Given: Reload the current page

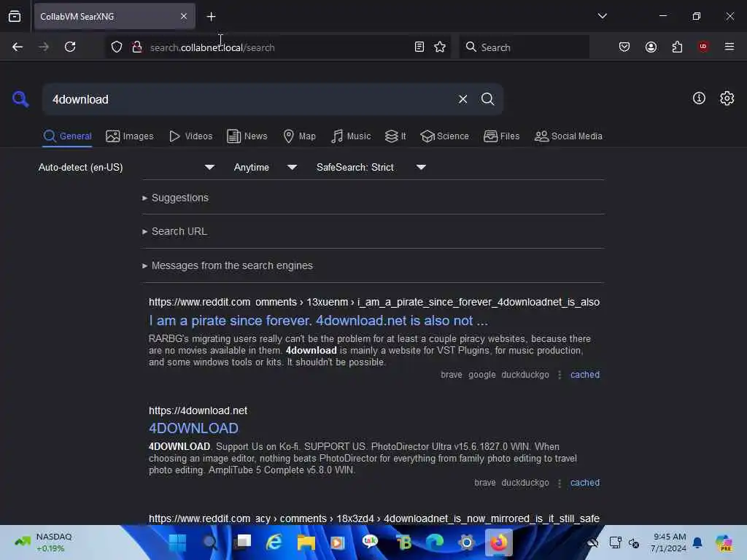Looking at the screenshot, I should pos(70,47).
